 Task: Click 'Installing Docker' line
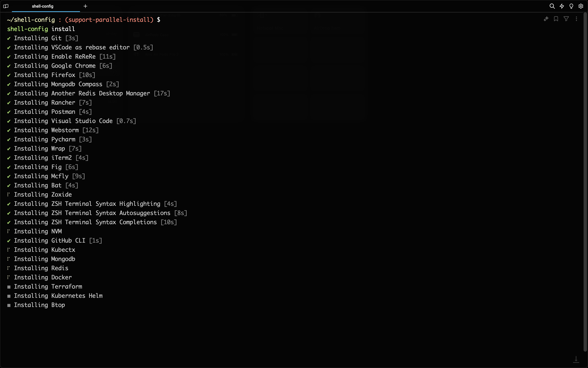point(40,278)
